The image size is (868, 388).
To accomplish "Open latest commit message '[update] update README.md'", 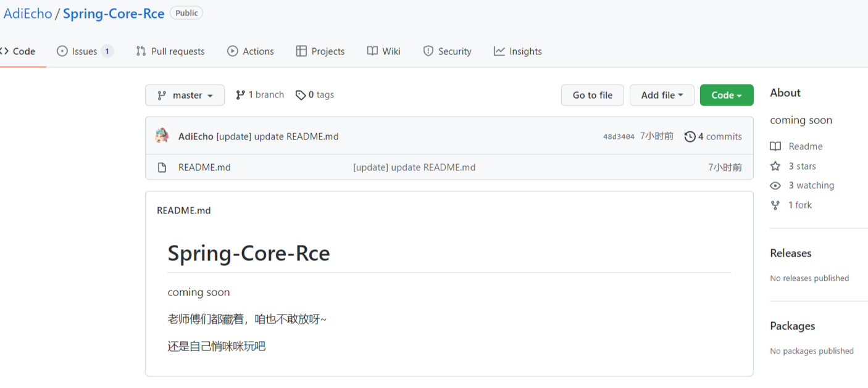I will [277, 136].
